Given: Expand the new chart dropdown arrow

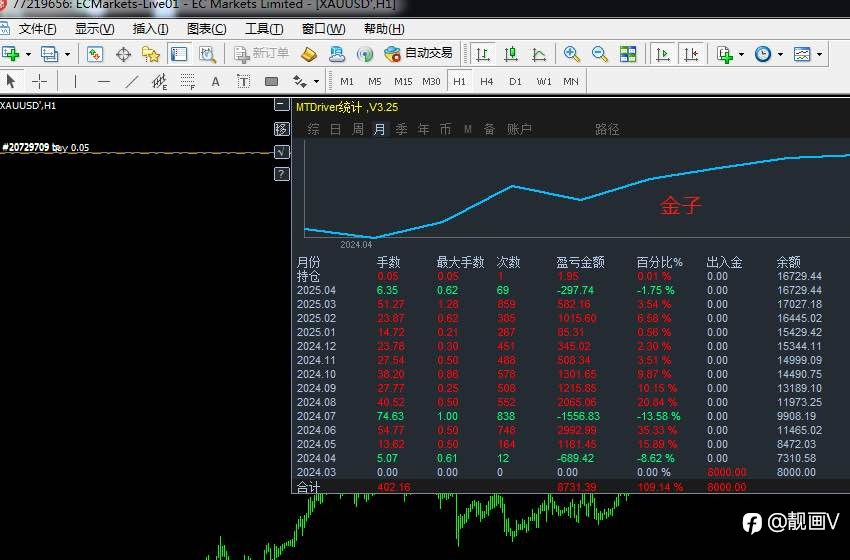Looking at the screenshot, I should point(28,54).
